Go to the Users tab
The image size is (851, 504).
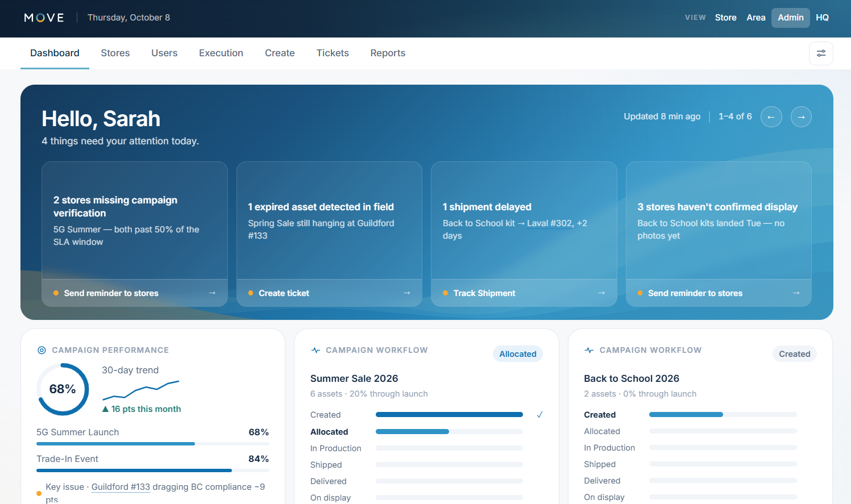[164, 53]
